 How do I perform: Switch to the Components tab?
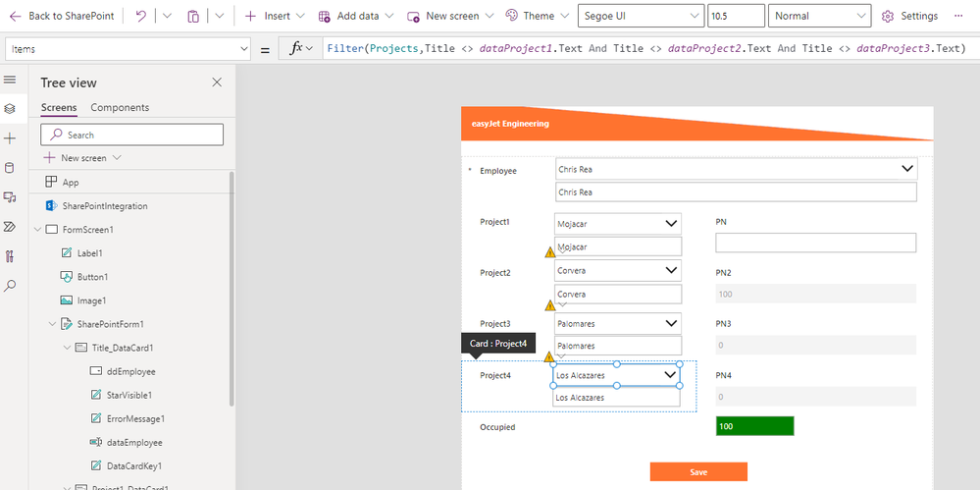tap(120, 108)
